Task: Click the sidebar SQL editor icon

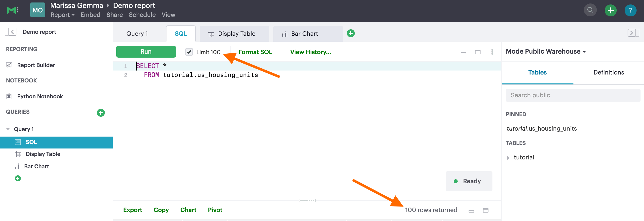Action: [18, 142]
